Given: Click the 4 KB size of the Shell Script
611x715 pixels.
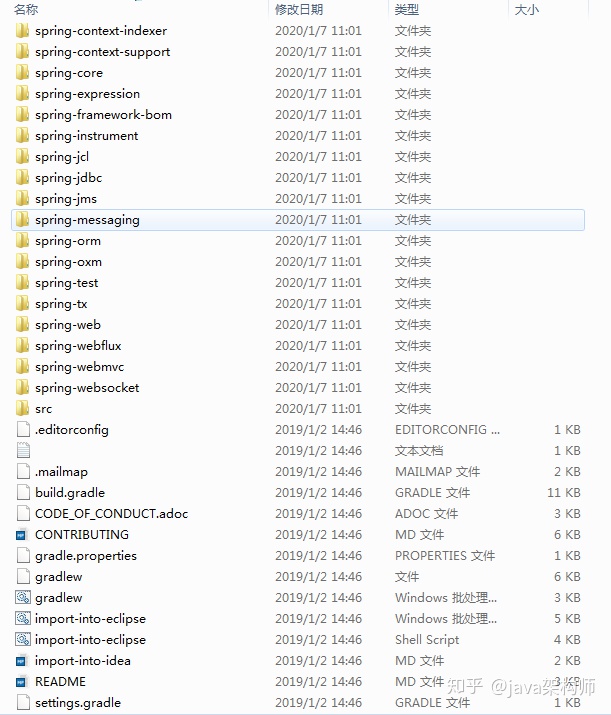Looking at the screenshot, I should pyautogui.click(x=567, y=639).
